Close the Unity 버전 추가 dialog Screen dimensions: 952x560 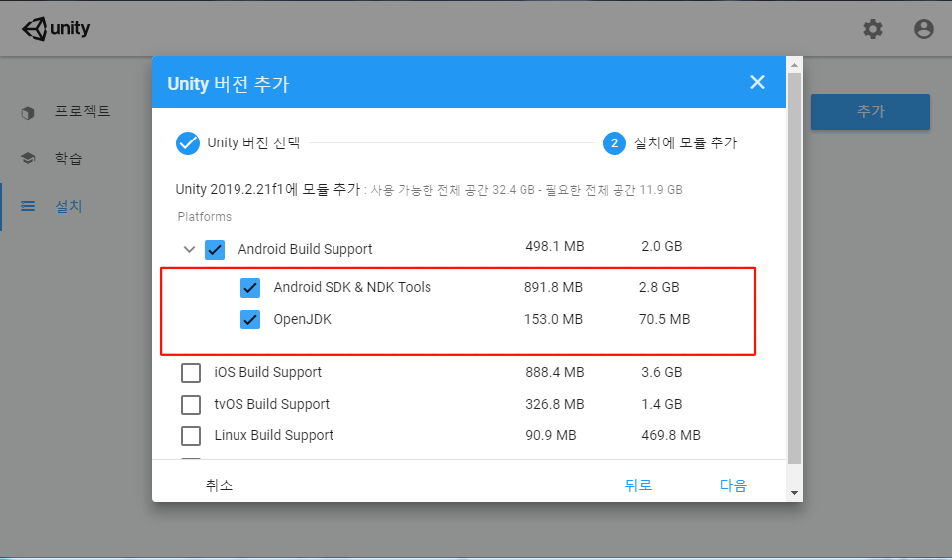pos(757,82)
